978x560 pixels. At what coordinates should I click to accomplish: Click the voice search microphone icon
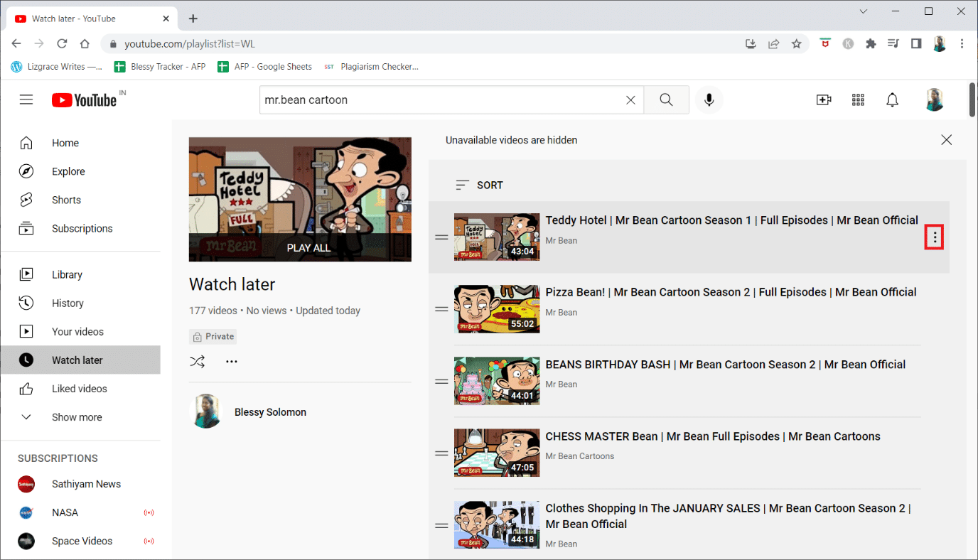(709, 100)
